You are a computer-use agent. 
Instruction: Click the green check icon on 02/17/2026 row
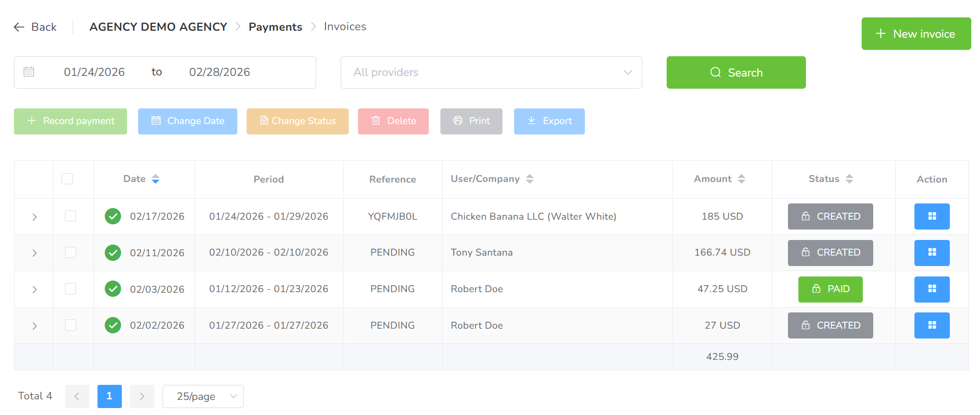[x=113, y=216]
